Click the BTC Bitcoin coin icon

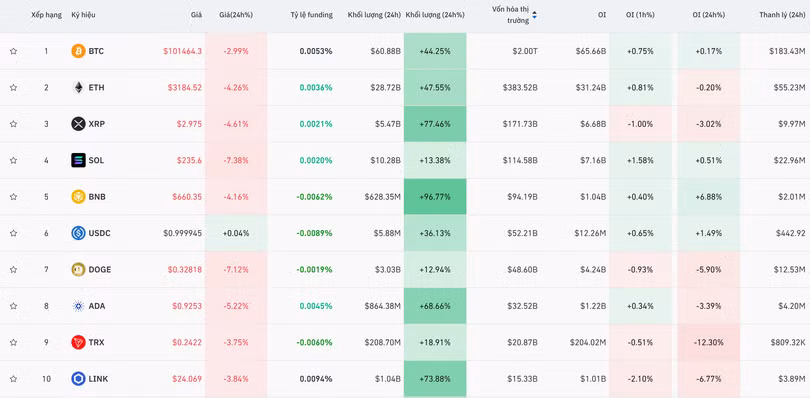78,51
